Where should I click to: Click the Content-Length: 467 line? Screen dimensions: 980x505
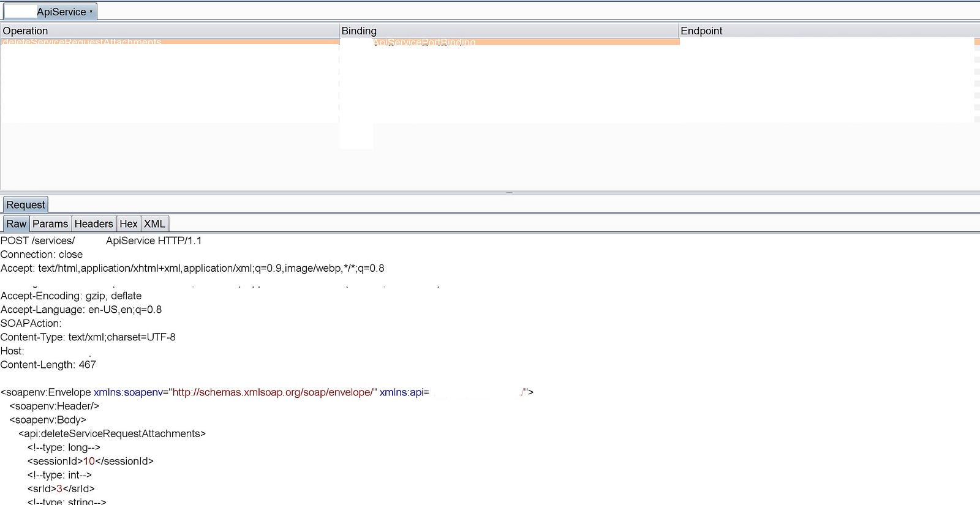coord(48,365)
